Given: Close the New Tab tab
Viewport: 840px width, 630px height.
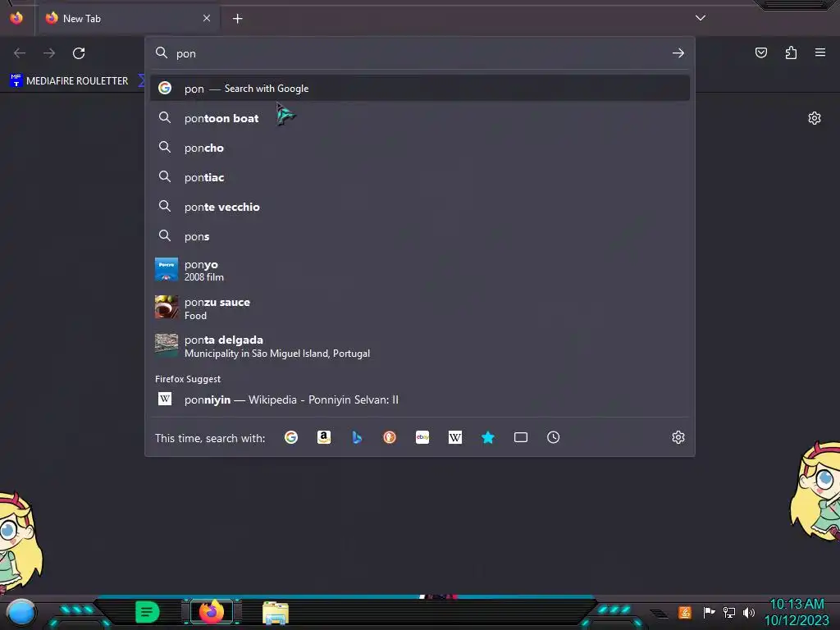Looking at the screenshot, I should coord(207,18).
